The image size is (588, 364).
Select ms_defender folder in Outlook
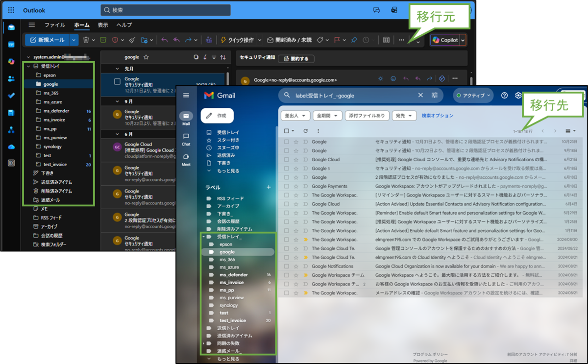[x=58, y=111]
